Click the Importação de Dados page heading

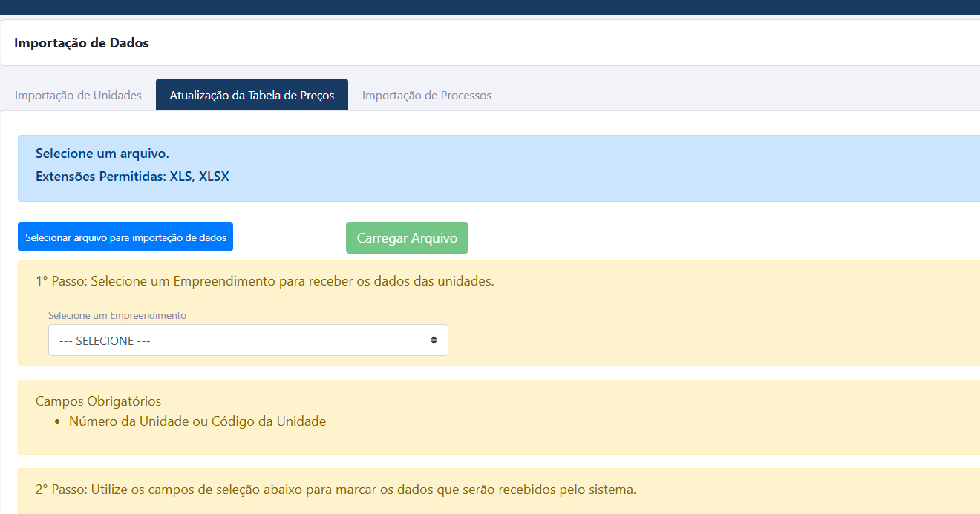(x=82, y=43)
